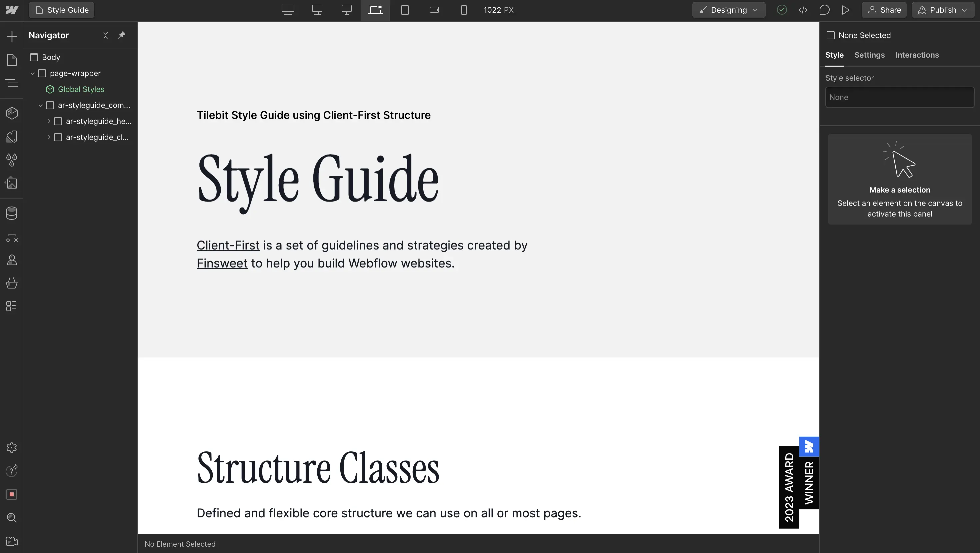Open the comments bubble icon

(x=824, y=10)
